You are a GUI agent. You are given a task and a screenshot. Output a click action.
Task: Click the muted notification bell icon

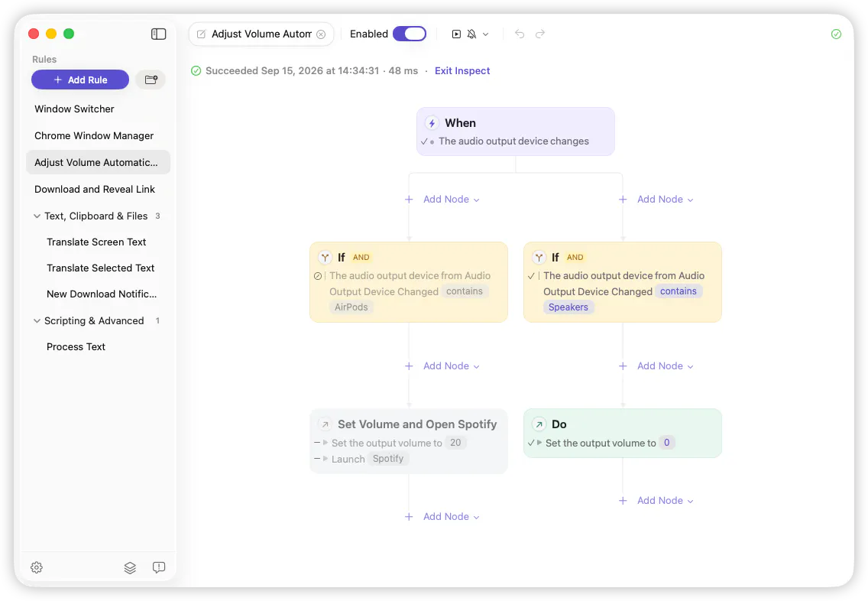point(471,34)
